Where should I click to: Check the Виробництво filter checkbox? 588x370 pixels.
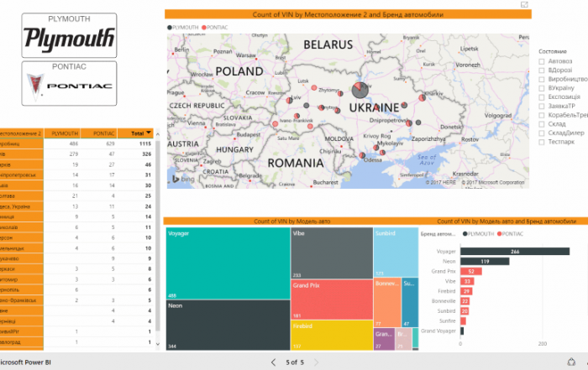(542, 79)
